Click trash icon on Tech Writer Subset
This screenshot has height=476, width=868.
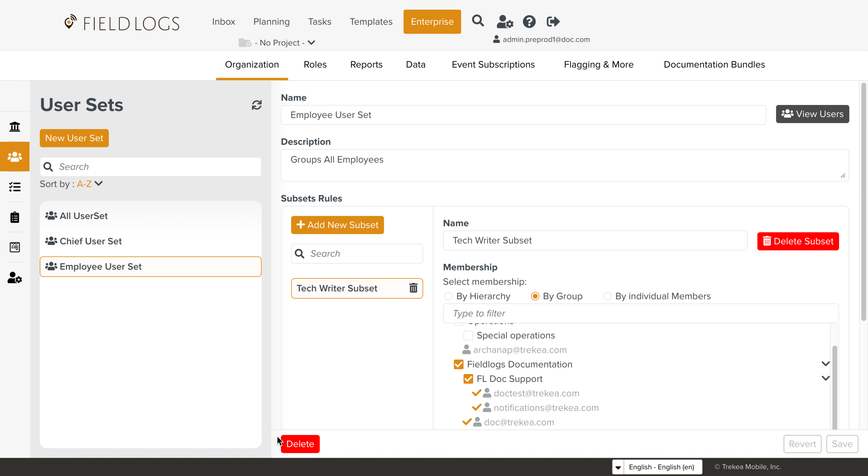(x=413, y=288)
